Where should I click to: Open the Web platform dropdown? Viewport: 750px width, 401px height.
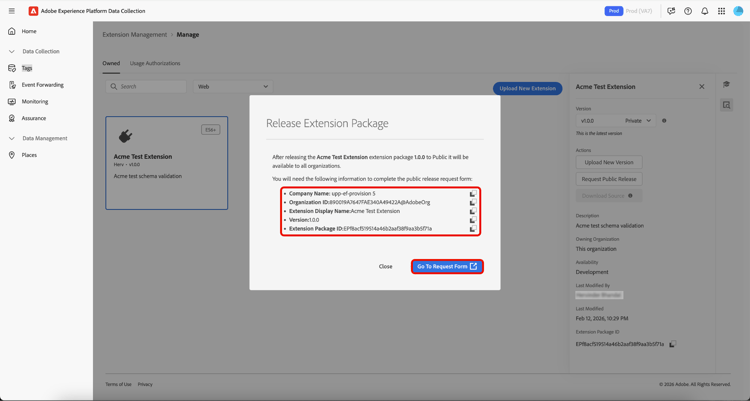(x=233, y=87)
